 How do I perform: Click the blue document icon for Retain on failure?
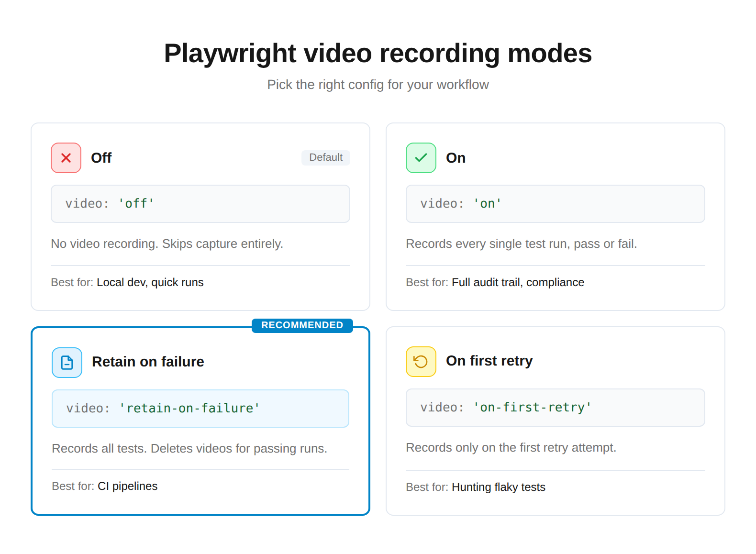pos(67,362)
